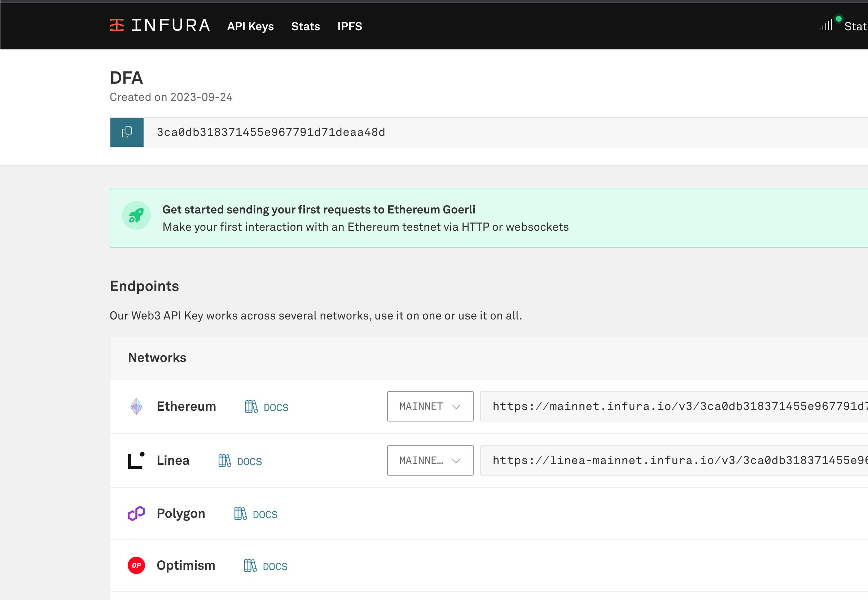Open the API Keys page
The height and width of the screenshot is (600, 868).
coord(250,26)
